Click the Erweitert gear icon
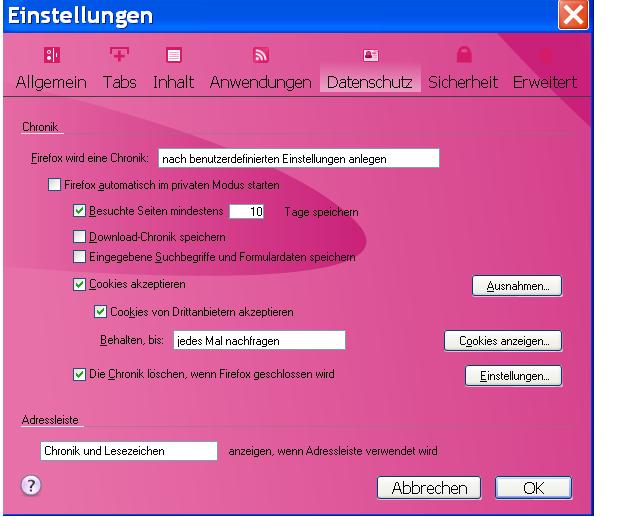 coord(545,55)
